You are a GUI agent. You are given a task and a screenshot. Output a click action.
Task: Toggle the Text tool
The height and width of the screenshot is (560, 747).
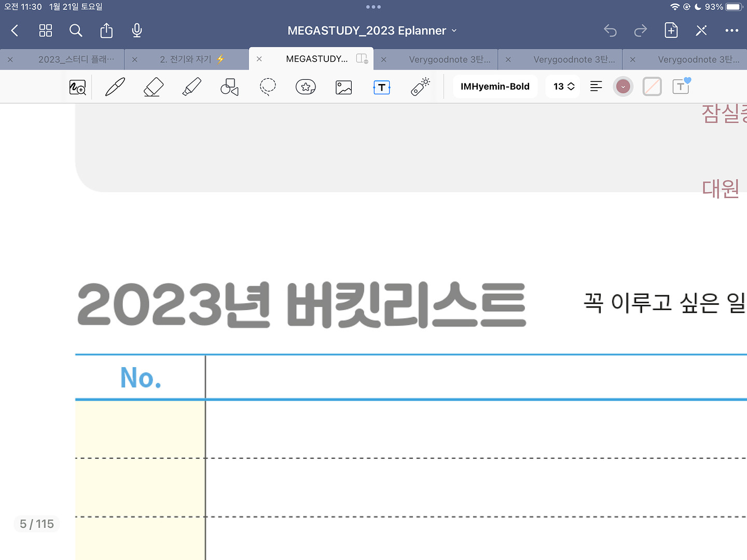382,87
